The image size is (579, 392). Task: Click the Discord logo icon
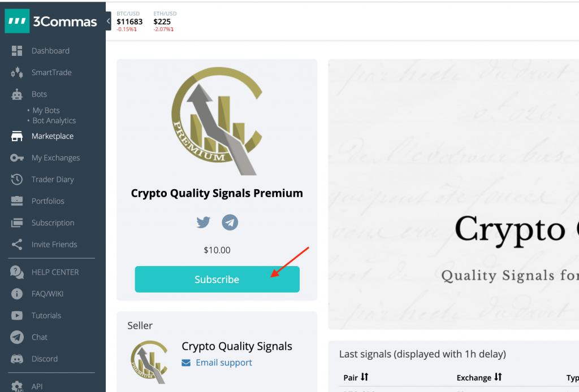click(17, 359)
